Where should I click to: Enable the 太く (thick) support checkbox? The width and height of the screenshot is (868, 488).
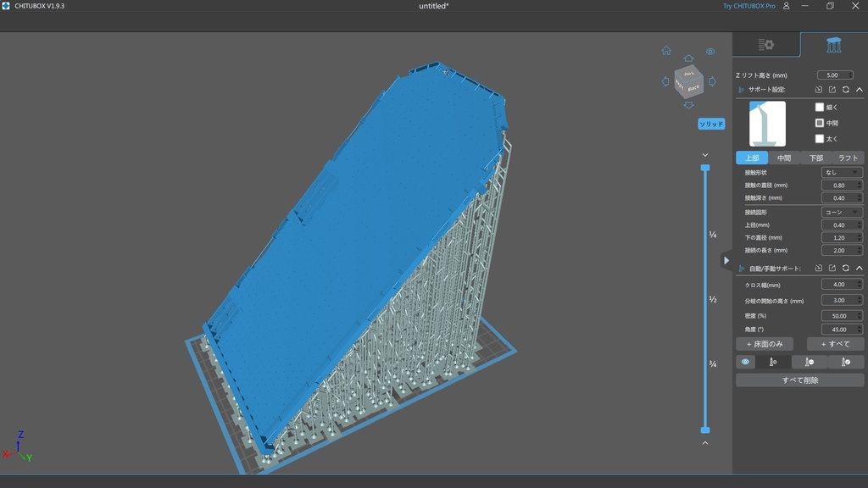click(820, 138)
